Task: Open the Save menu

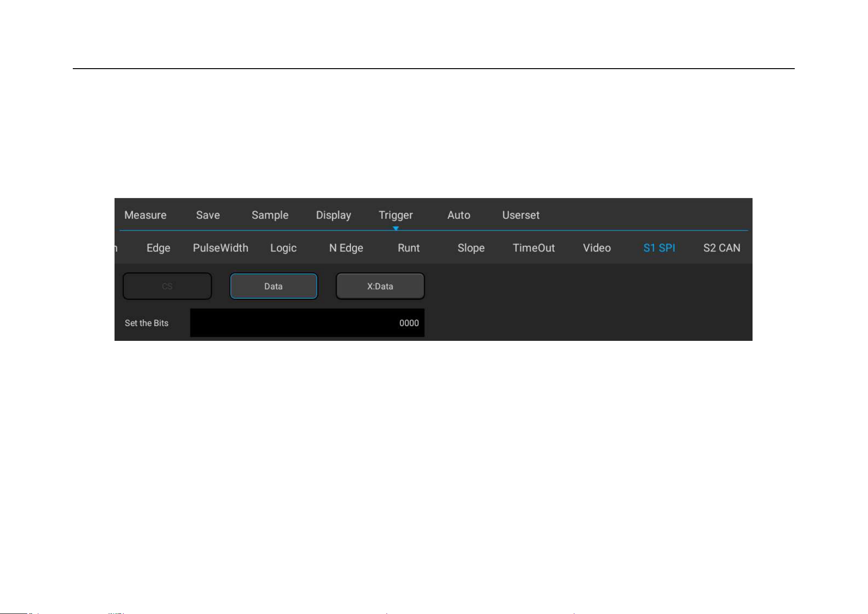Action: 208,215
